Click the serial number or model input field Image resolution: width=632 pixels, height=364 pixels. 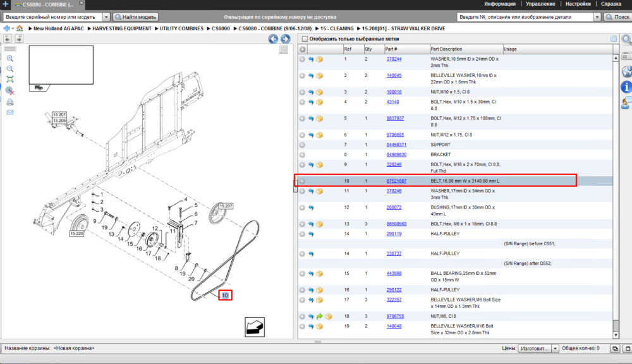53,17
